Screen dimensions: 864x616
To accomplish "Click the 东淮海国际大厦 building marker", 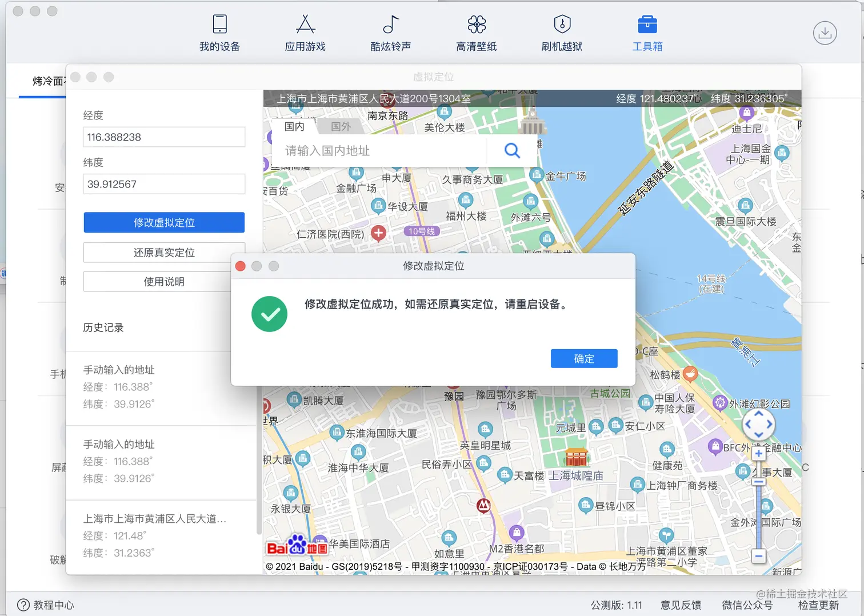I will point(337,433).
